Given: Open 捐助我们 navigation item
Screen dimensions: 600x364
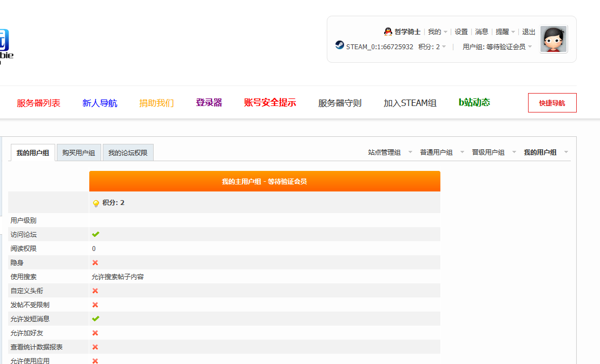Looking at the screenshot, I should [x=156, y=103].
